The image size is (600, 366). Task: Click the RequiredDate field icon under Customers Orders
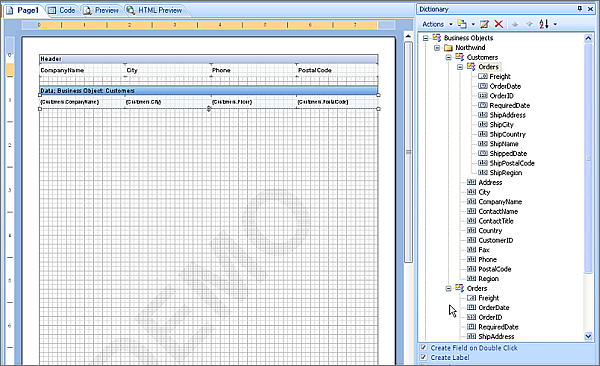click(483, 105)
